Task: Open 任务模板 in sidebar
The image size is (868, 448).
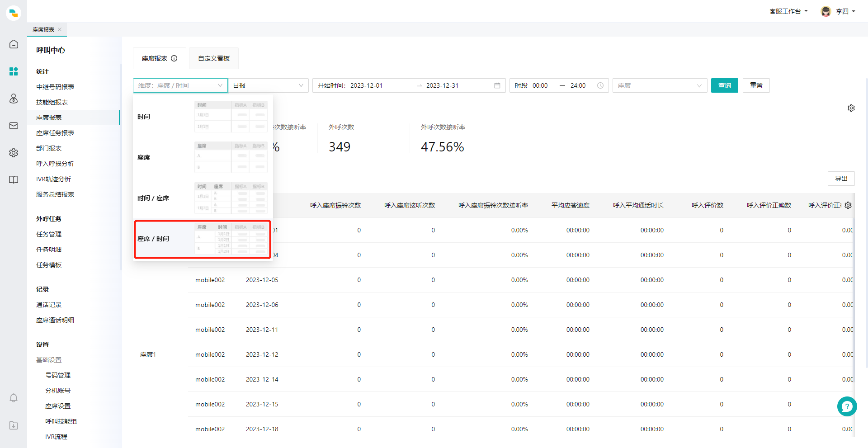Action: point(49,265)
